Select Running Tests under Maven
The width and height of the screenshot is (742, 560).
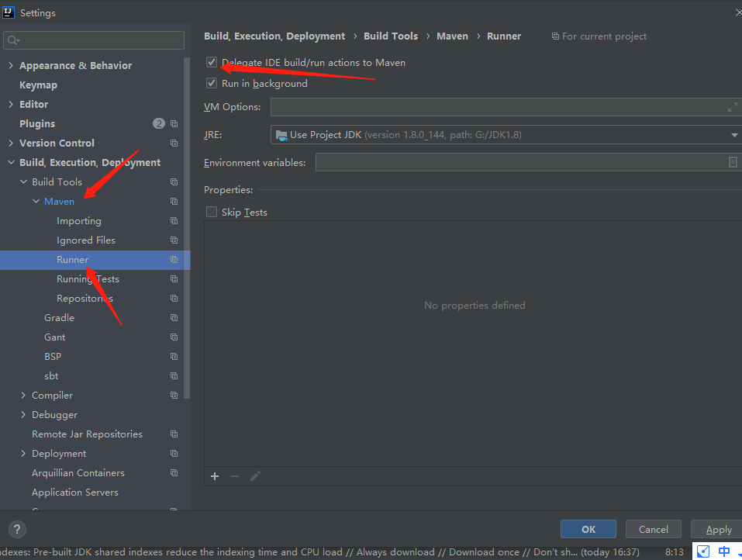tap(88, 278)
